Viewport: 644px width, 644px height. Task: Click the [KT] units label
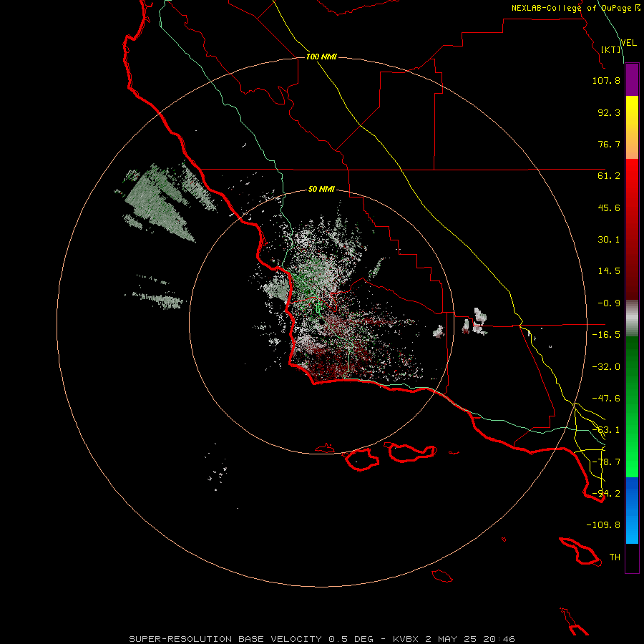click(611, 49)
